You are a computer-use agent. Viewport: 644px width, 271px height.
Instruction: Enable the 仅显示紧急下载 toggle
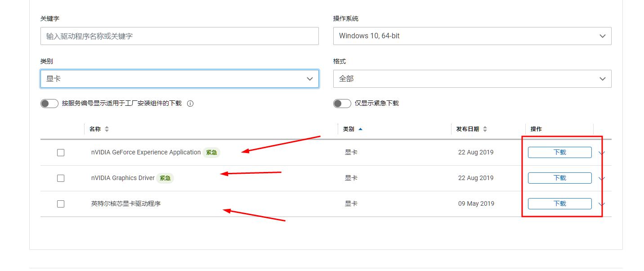(342, 103)
